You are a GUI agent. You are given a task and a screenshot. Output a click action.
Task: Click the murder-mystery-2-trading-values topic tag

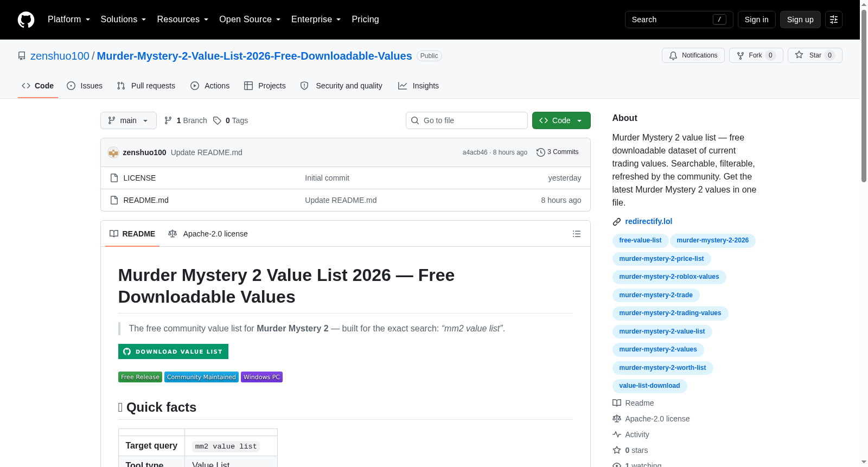[x=670, y=313]
